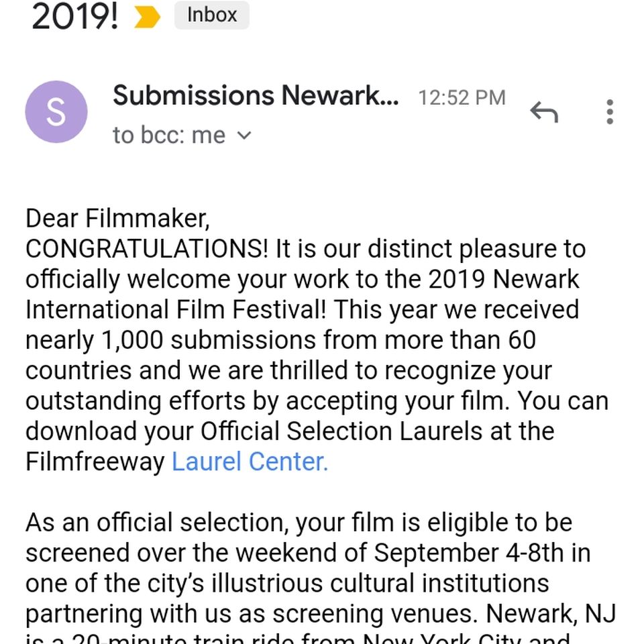The image size is (644, 644).
Task: Select the Inbox label chip
Action: pyautogui.click(x=212, y=15)
